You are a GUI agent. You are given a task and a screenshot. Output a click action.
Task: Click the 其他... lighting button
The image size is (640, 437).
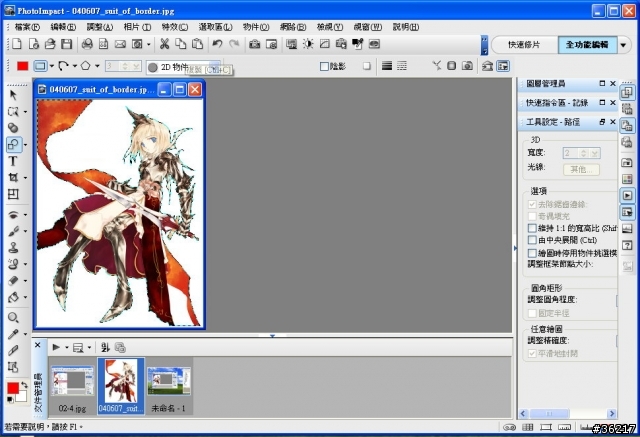[581, 169]
